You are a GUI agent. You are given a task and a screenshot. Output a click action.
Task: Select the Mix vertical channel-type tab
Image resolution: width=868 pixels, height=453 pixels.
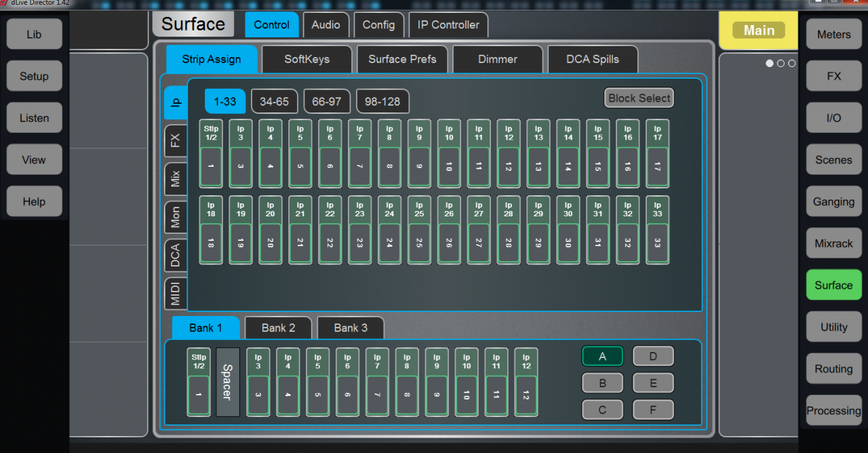[176, 179]
